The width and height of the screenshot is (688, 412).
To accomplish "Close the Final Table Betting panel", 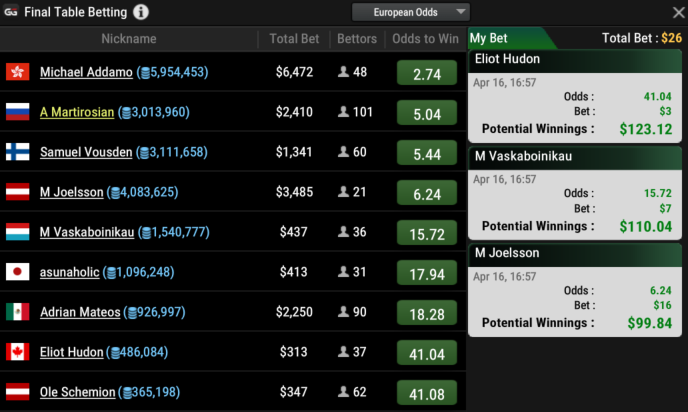I will tap(678, 12).
